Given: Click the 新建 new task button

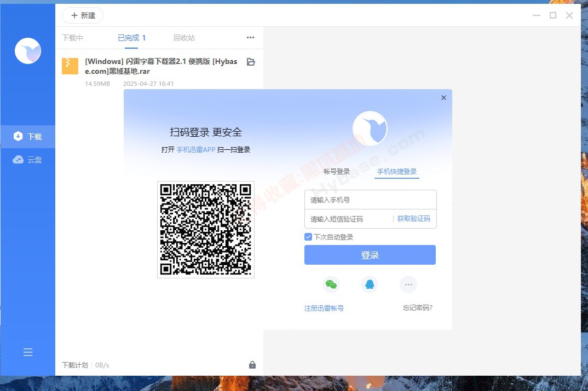Looking at the screenshot, I should click(83, 15).
